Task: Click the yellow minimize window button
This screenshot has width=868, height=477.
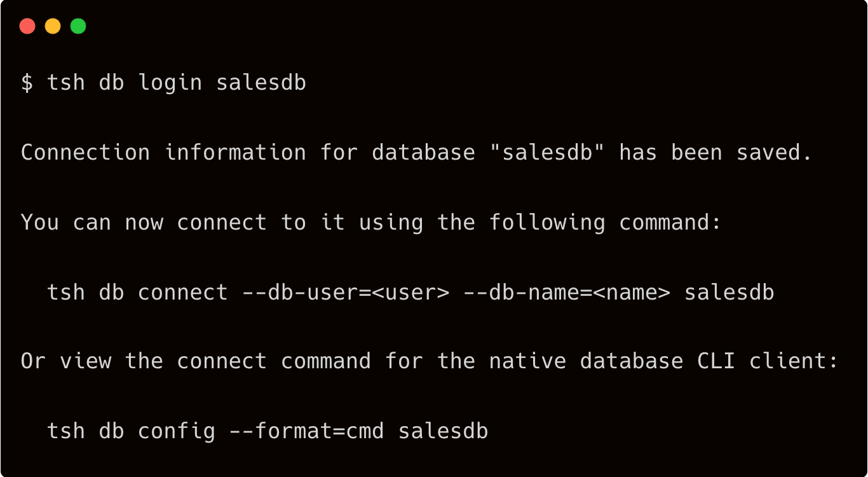Action: coord(53,26)
